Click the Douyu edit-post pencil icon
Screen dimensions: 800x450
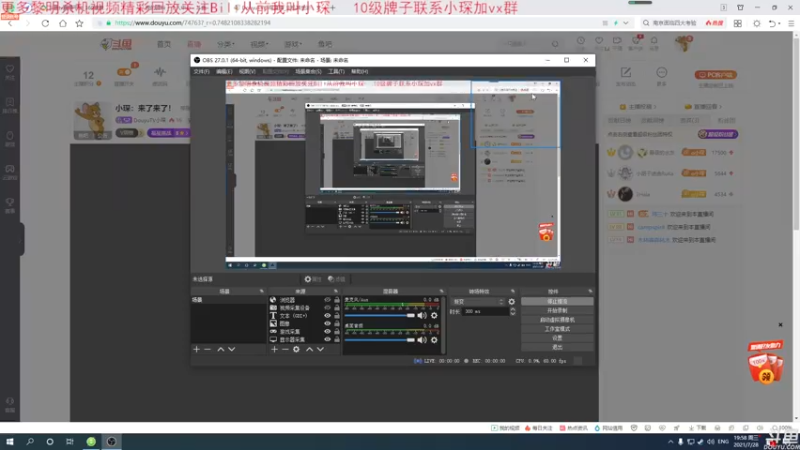[x=626, y=72]
